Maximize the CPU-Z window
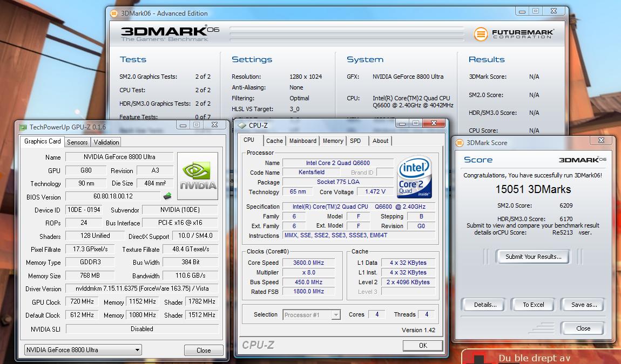Viewport: 621px width, 364px height. pyautogui.click(x=415, y=123)
